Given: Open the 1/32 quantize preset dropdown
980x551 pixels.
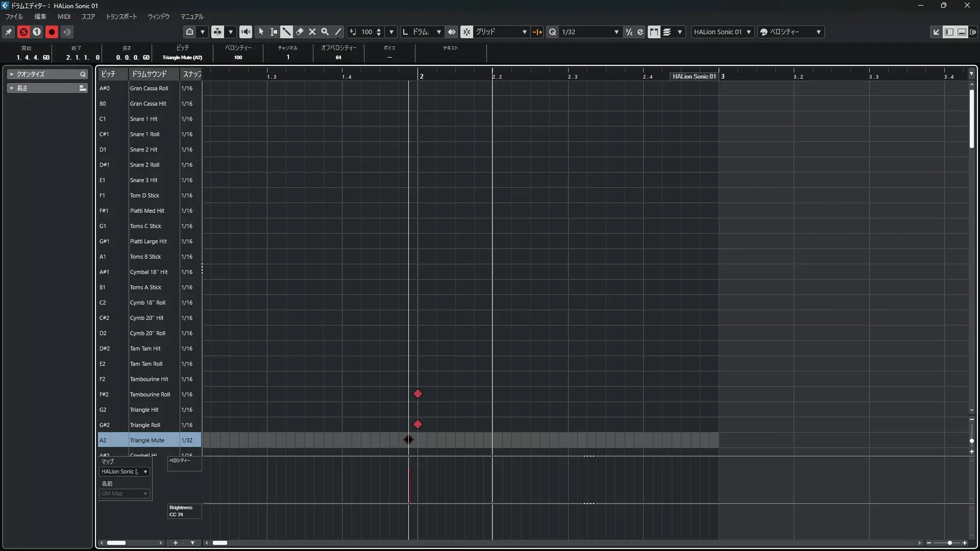Looking at the screenshot, I should [x=590, y=32].
